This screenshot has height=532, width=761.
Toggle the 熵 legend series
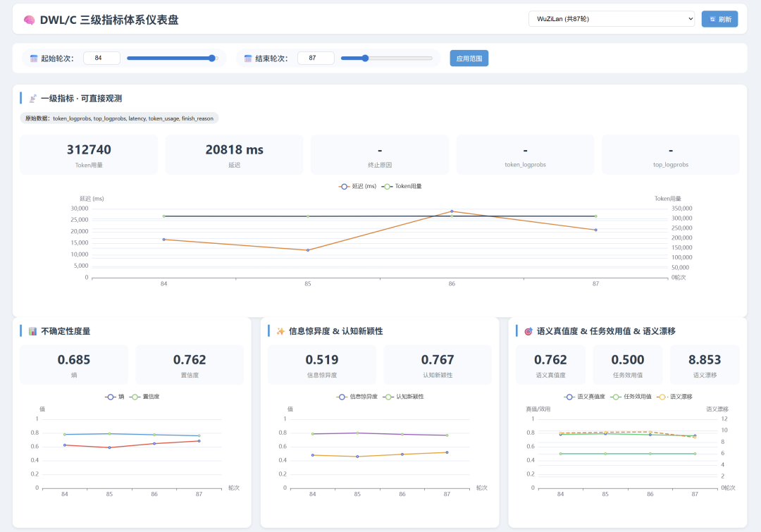115,397
